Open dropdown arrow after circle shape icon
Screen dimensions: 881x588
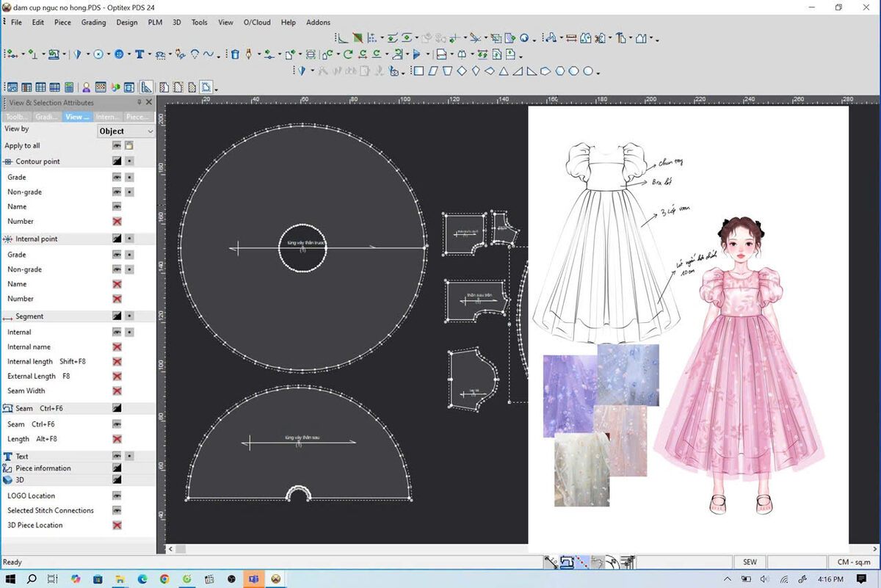coord(598,73)
